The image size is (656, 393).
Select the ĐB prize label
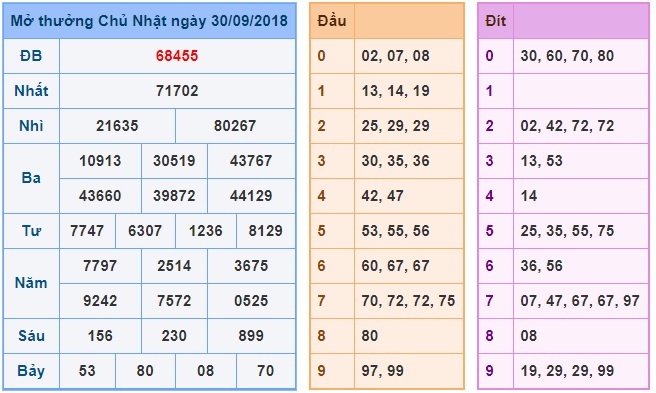(31, 56)
